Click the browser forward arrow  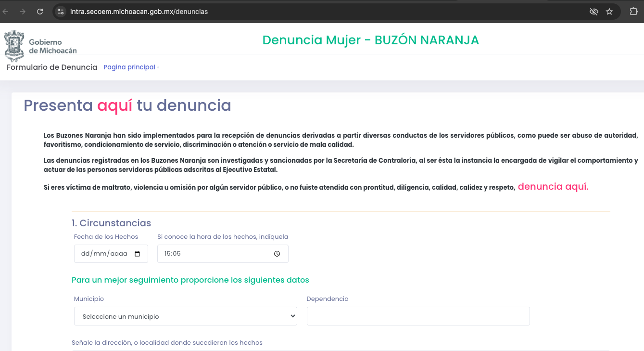pyautogui.click(x=23, y=12)
